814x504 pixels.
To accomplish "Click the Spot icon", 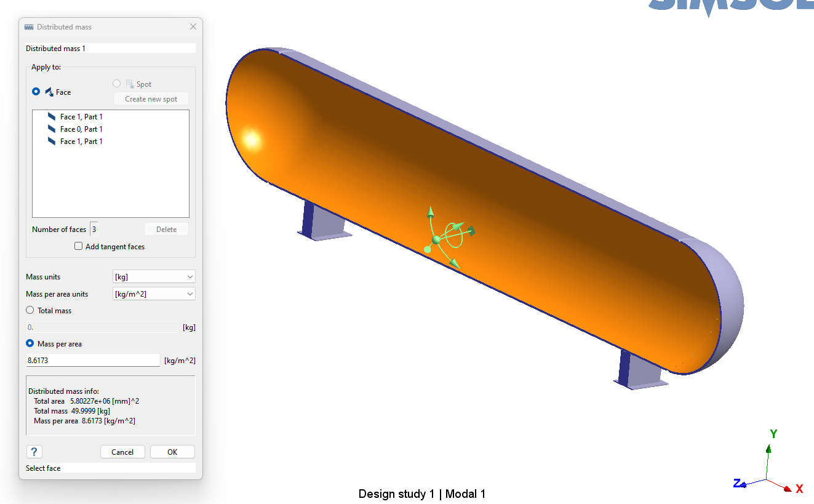I will click(x=129, y=84).
